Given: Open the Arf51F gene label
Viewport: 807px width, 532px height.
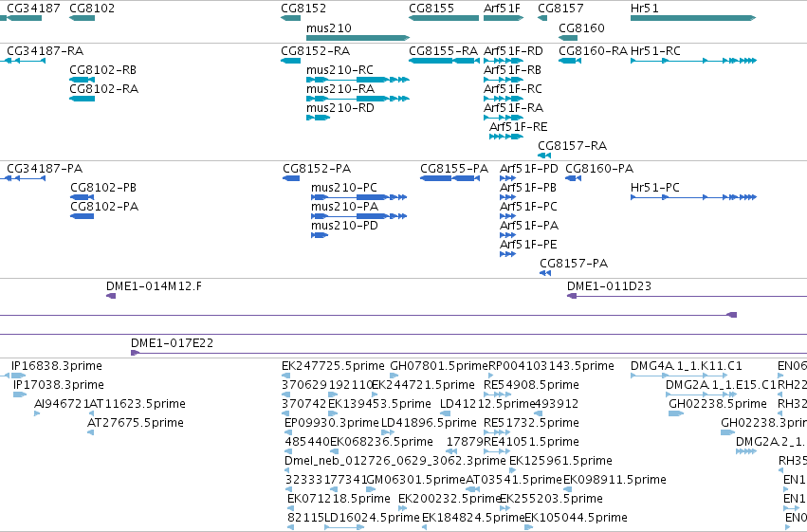Looking at the screenshot, I should pos(502,9).
